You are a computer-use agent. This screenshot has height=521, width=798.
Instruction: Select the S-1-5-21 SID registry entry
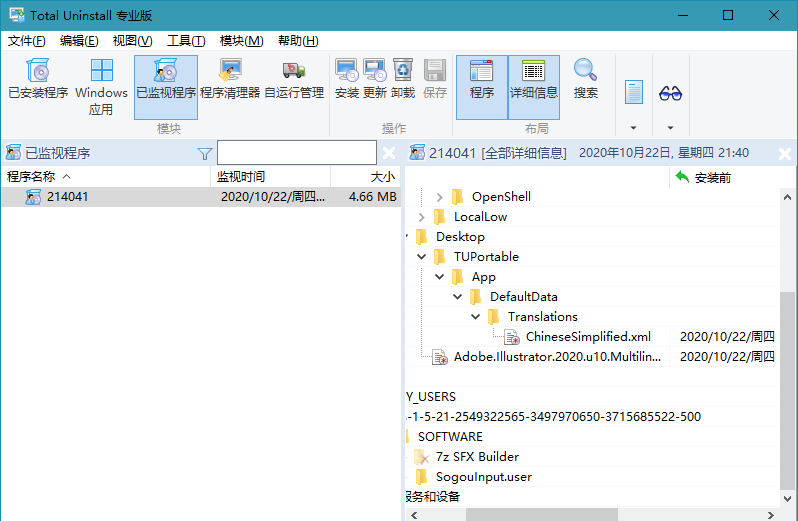[554, 417]
